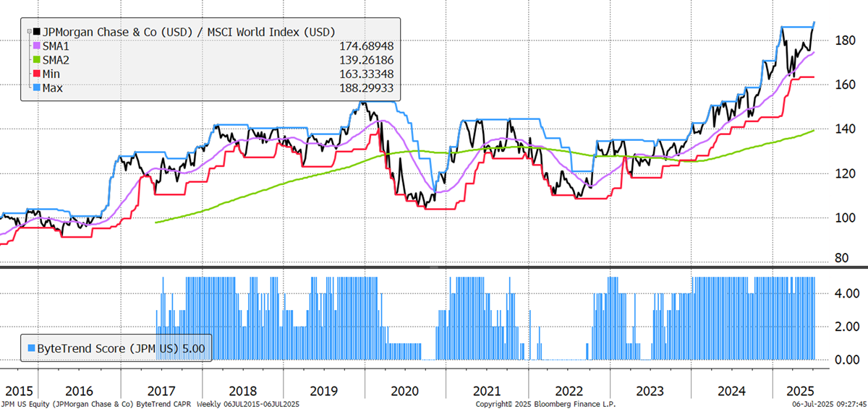Click the 06-Jul-2025 09:27:45 timestamp

[x=830, y=404]
